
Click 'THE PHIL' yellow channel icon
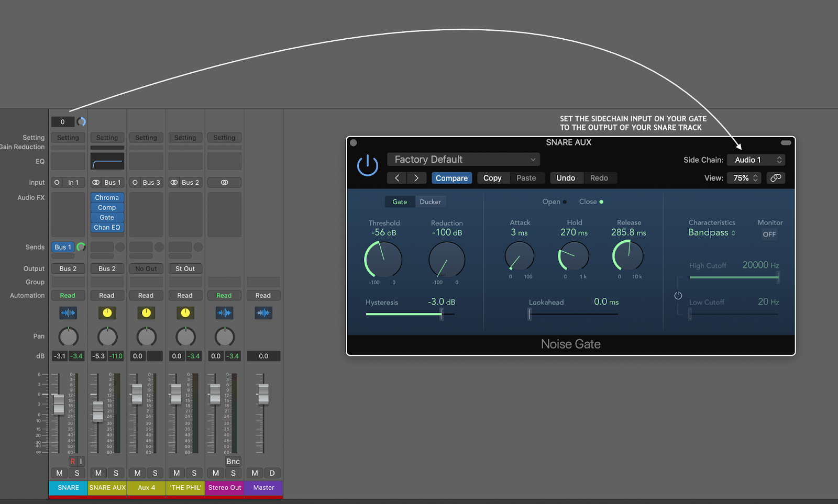(185, 313)
